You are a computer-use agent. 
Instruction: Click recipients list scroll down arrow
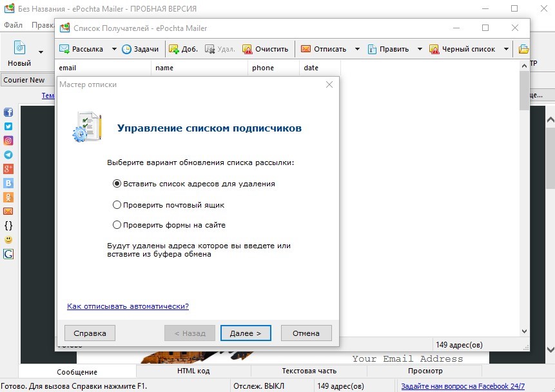tap(524, 331)
